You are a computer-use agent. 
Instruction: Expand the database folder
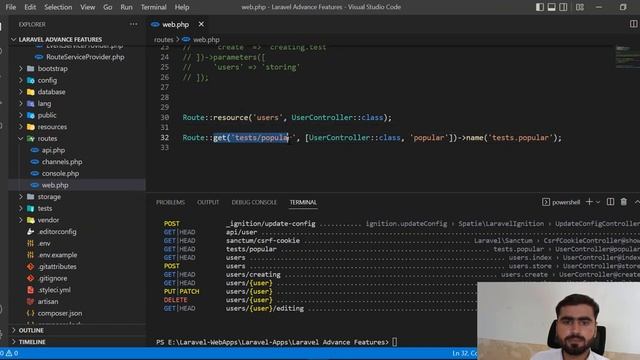51,92
